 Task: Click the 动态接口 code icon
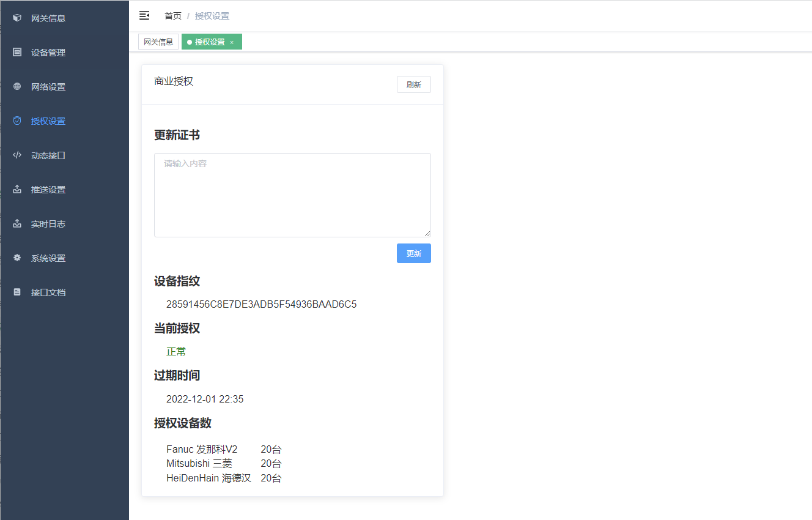click(x=17, y=155)
